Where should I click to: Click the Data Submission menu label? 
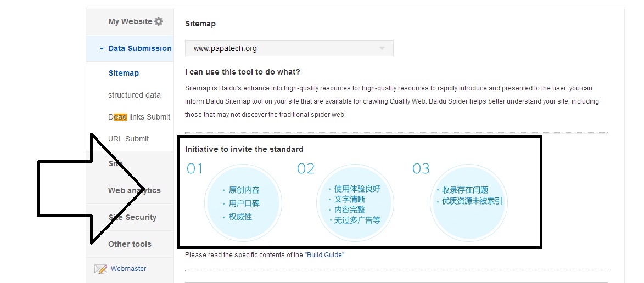click(140, 48)
